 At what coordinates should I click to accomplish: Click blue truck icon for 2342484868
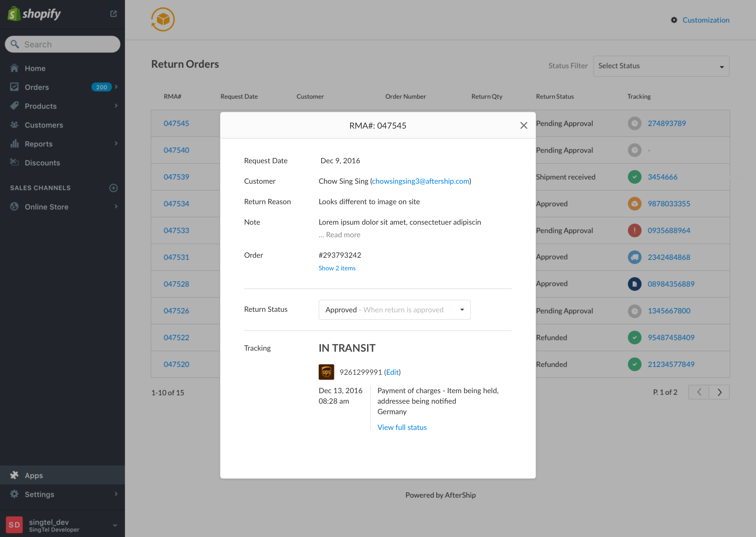click(634, 257)
